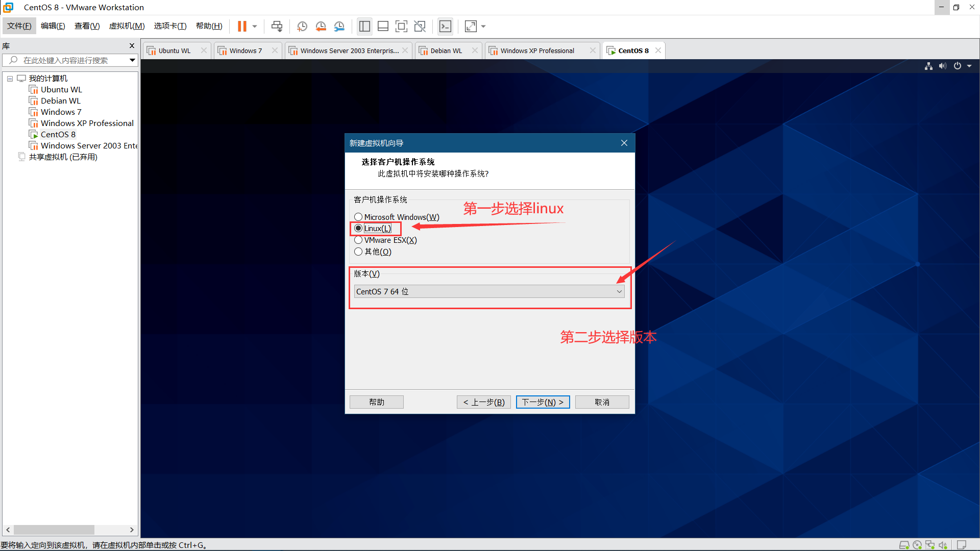Screen dimensions: 980x551
Task: Click the 帮助 button in the wizard
Action: tap(377, 402)
